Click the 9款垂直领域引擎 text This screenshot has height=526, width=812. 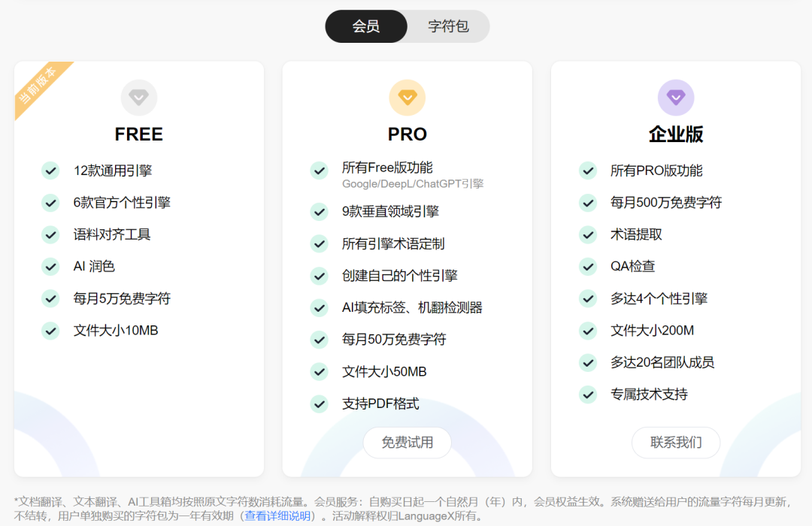point(390,212)
